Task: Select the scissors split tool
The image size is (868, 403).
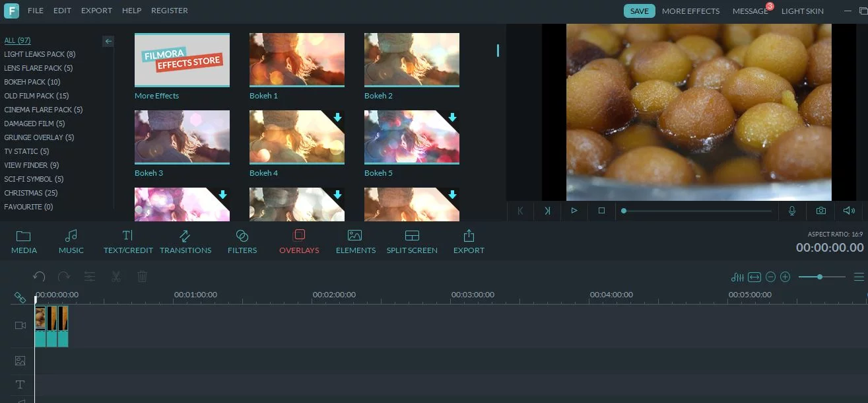Action: coord(116,276)
